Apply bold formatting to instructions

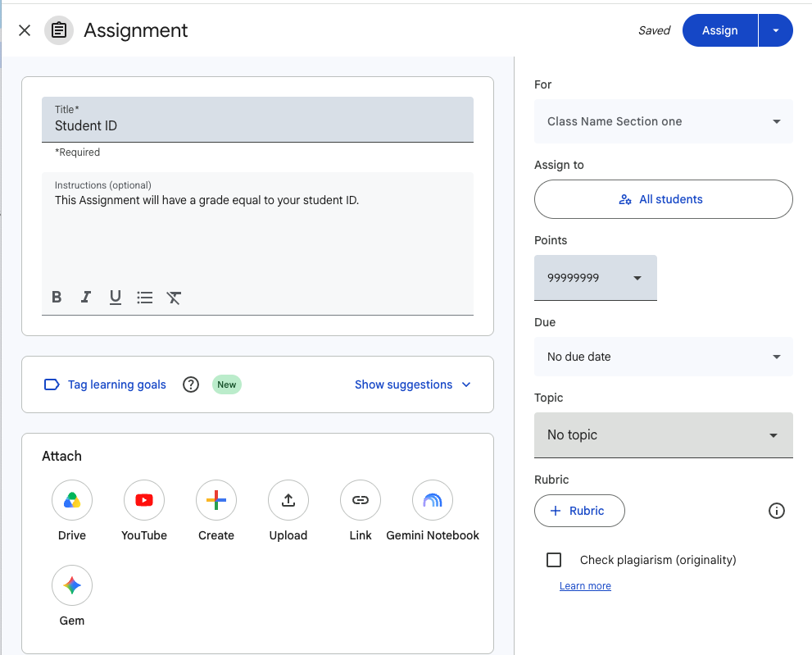[57, 297]
